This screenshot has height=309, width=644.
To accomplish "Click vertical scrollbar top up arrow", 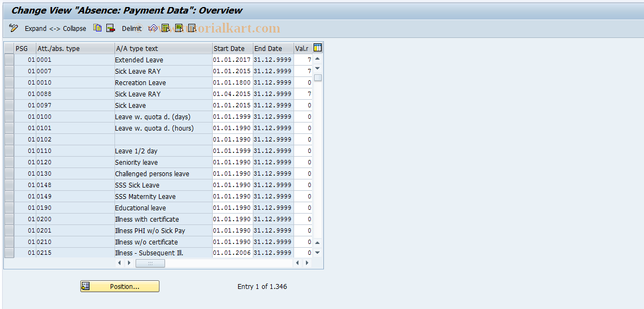I will (317, 59).
